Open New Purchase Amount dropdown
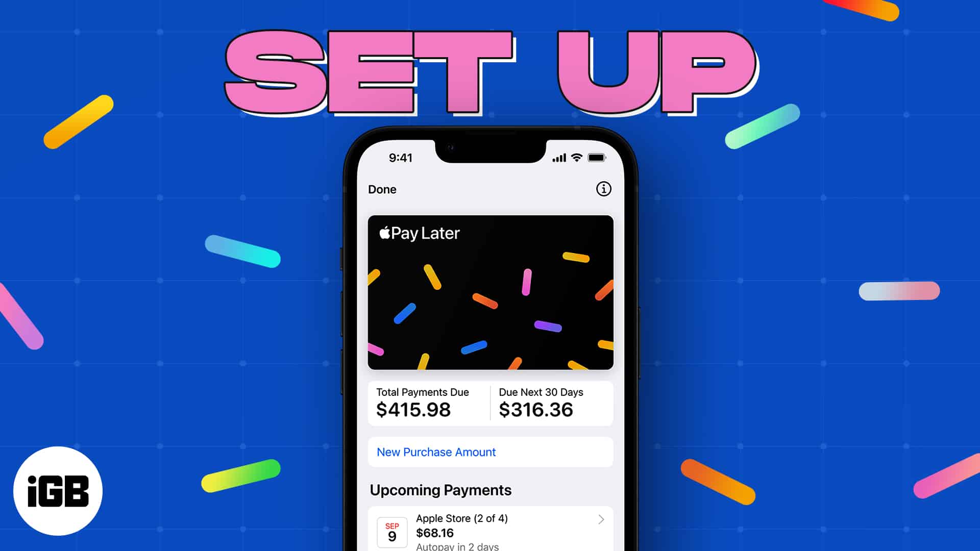 [x=491, y=452]
